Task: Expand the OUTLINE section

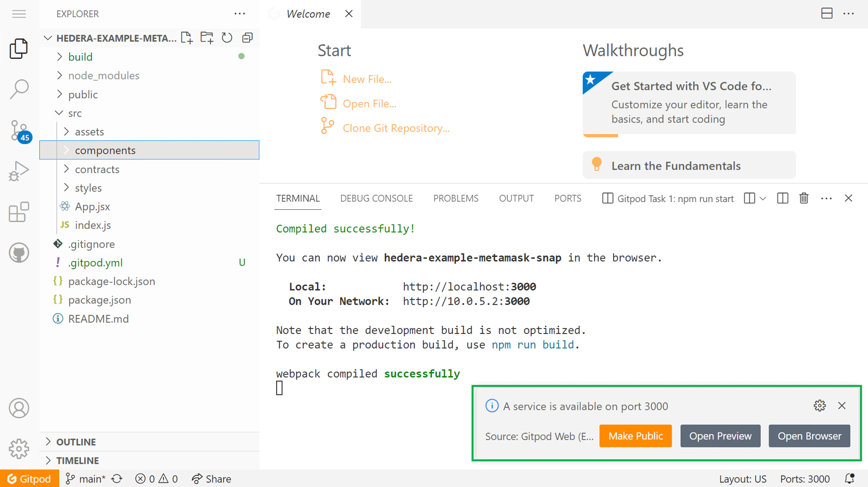Action: click(x=76, y=442)
